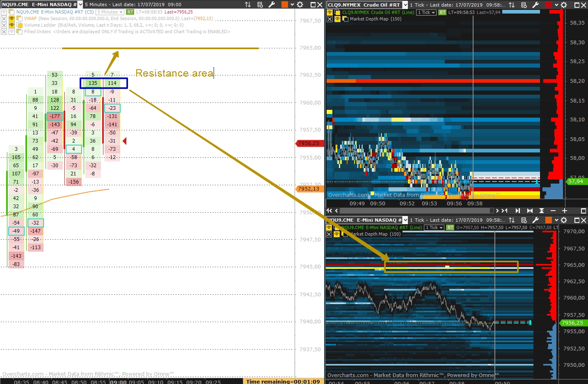This screenshot has width=588, height=384.
Task: Toggle eye of NASDAQ Market Depth Map
Action: click(337, 234)
